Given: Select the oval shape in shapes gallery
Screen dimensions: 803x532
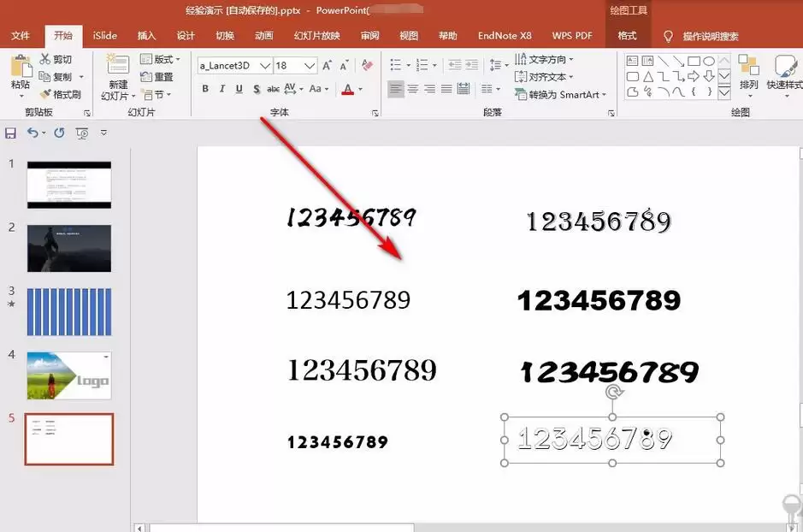Looking at the screenshot, I should coord(710,61).
